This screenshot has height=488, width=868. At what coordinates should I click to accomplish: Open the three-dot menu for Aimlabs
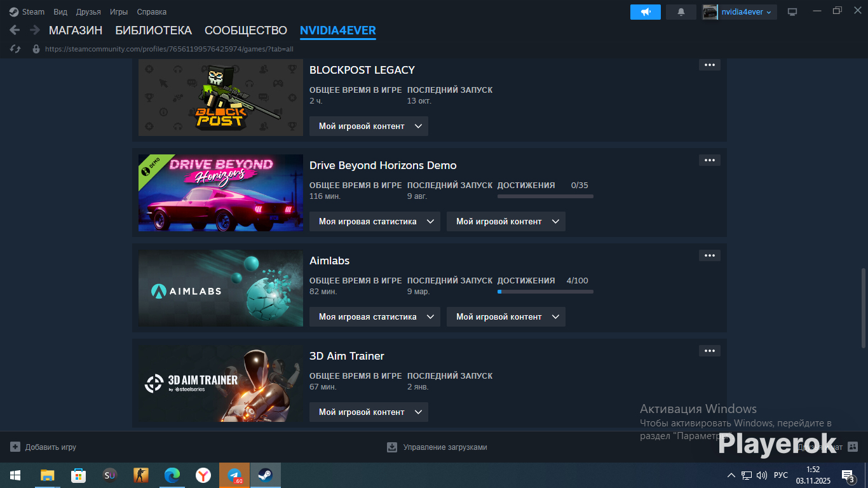click(710, 255)
